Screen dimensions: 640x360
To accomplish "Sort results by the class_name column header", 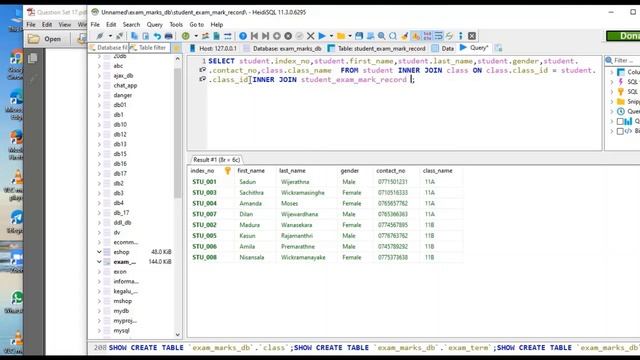I will pyautogui.click(x=438, y=171).
